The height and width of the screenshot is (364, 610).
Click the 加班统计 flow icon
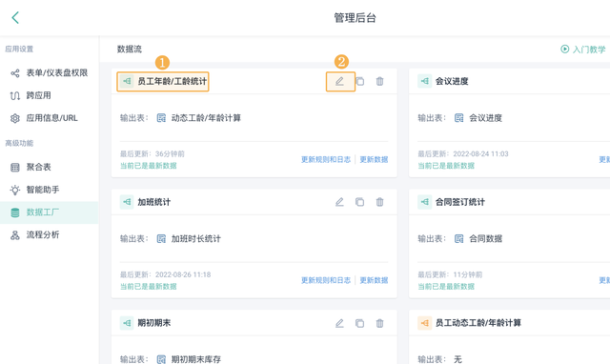(127, 202)
